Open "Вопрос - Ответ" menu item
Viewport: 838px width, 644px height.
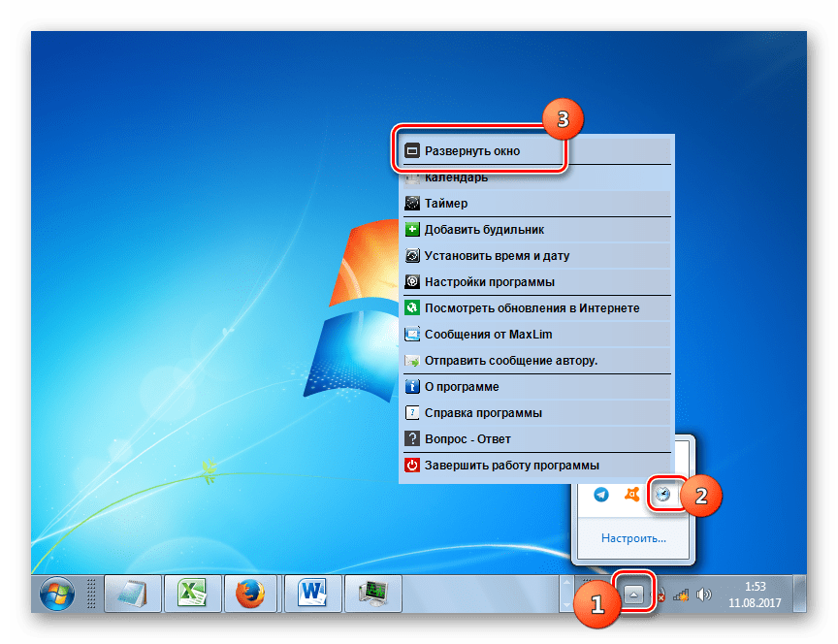536,439
